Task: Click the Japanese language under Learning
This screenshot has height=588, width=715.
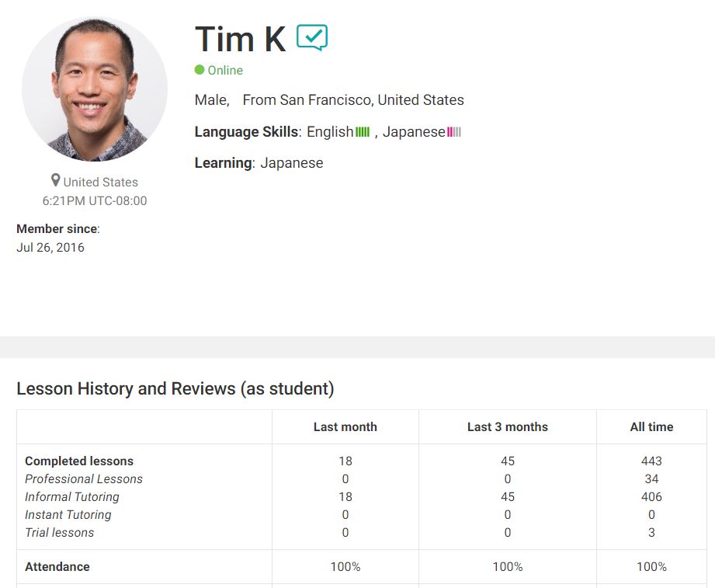Action: (x=292, y=163)
